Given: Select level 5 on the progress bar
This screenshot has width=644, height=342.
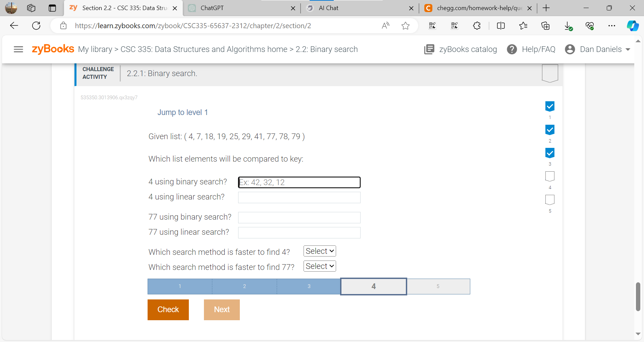Looking at the screenshot, I should click(438, 286).
